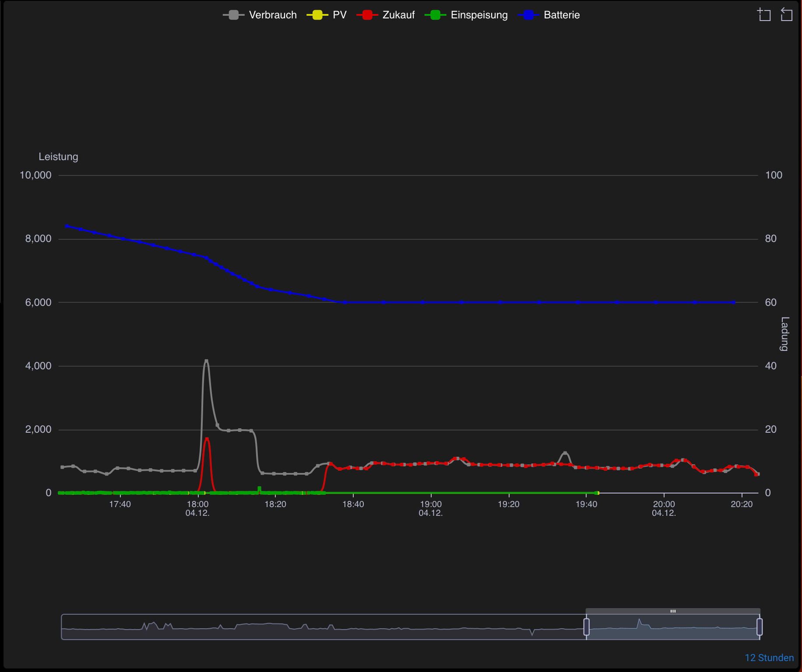Click the red Zukauf spike near 18:00

(207, 439)
